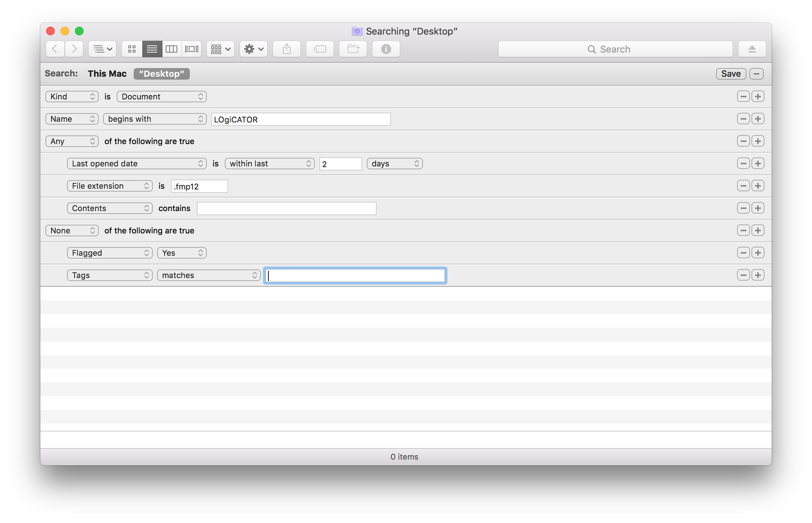The height and width of the screenshot is (523, 812).
Task: Open the Flagged Yes dropdown
Action: (x=182, y=253)
